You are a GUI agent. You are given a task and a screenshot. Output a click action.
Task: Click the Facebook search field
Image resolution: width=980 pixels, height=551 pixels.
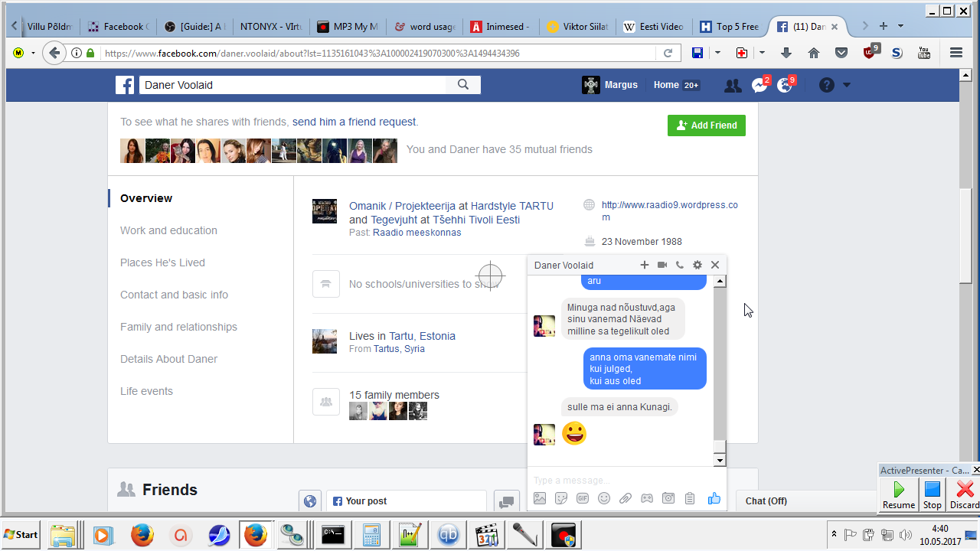tap(292, 85)
